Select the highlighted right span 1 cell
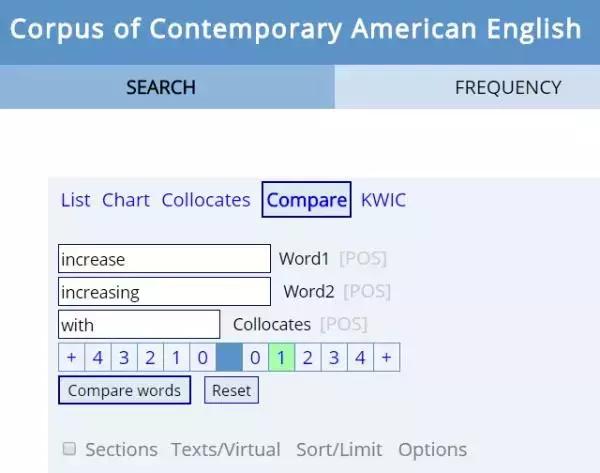Screen dimensions: 600x473 click(281, 358)
